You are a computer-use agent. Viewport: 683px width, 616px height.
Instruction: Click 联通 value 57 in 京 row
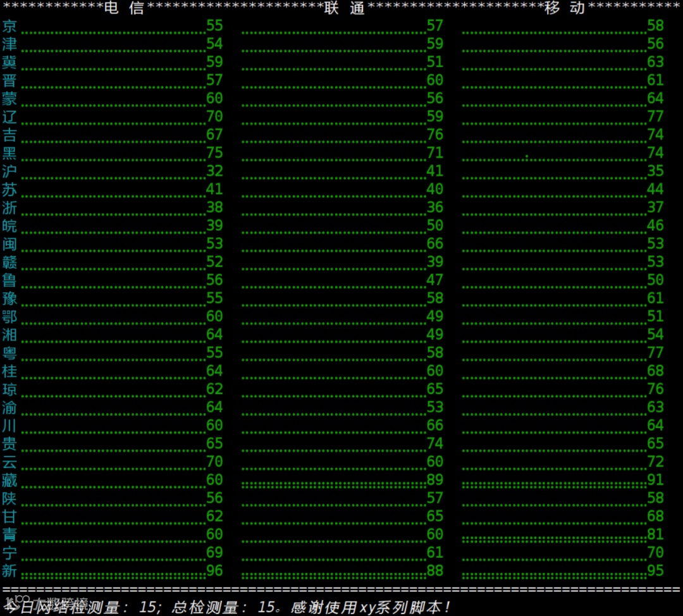point(435,26)
